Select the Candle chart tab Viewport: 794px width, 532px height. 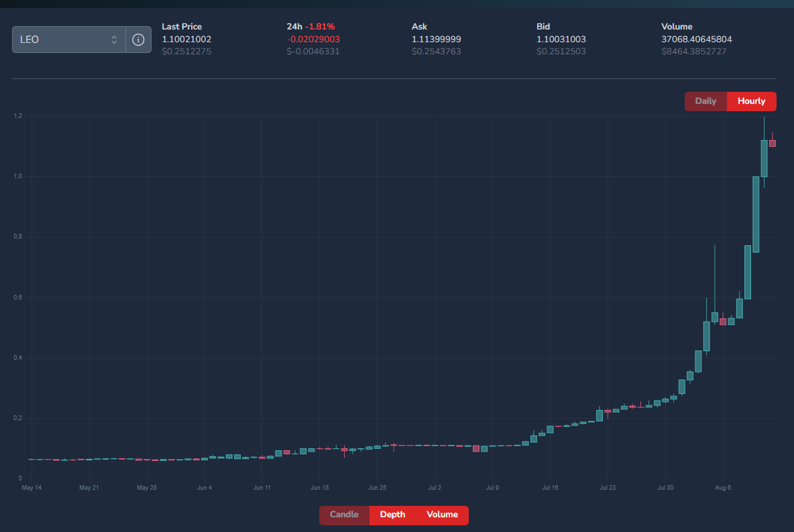point(344,515)
